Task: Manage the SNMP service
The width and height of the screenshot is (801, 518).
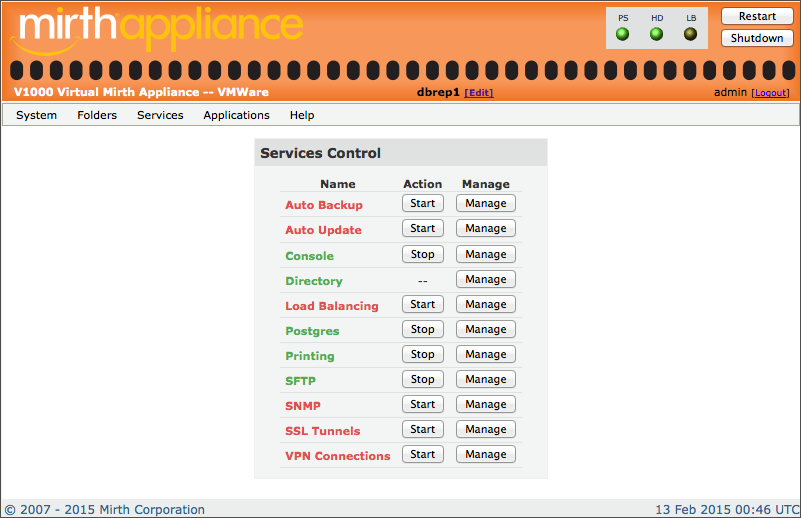Action: pos(486,405)
